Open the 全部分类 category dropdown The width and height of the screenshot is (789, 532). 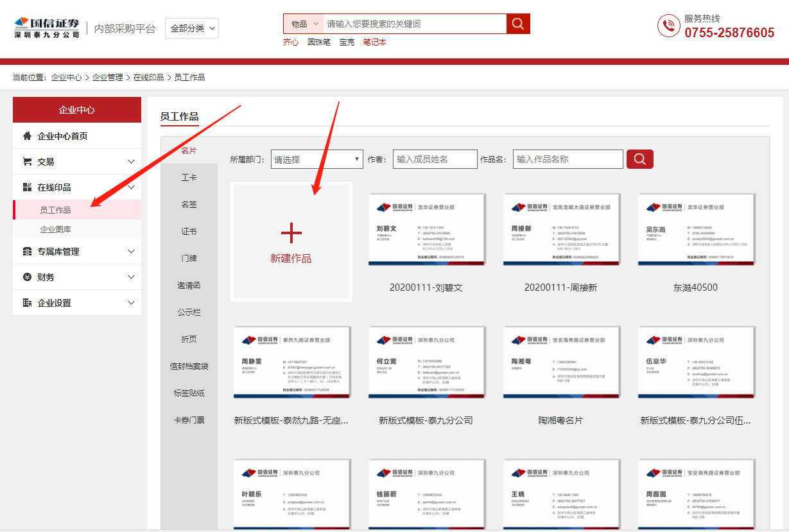click(x=191, y=28)
